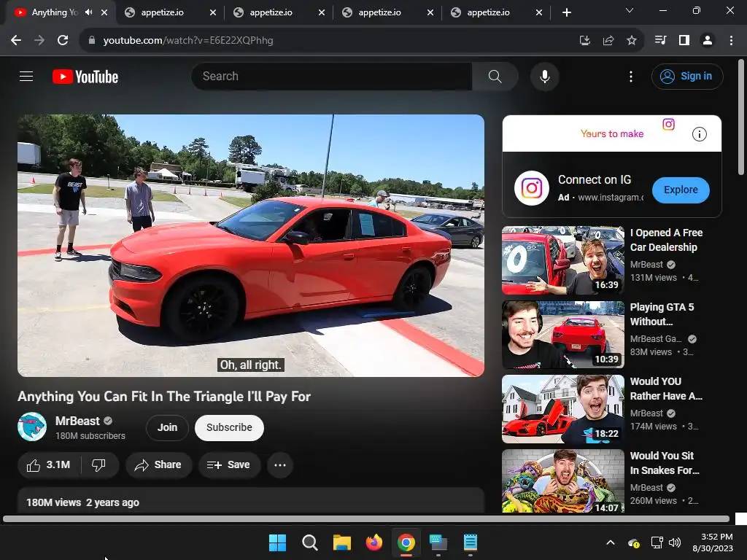Share the video

[x=158, y=464]
